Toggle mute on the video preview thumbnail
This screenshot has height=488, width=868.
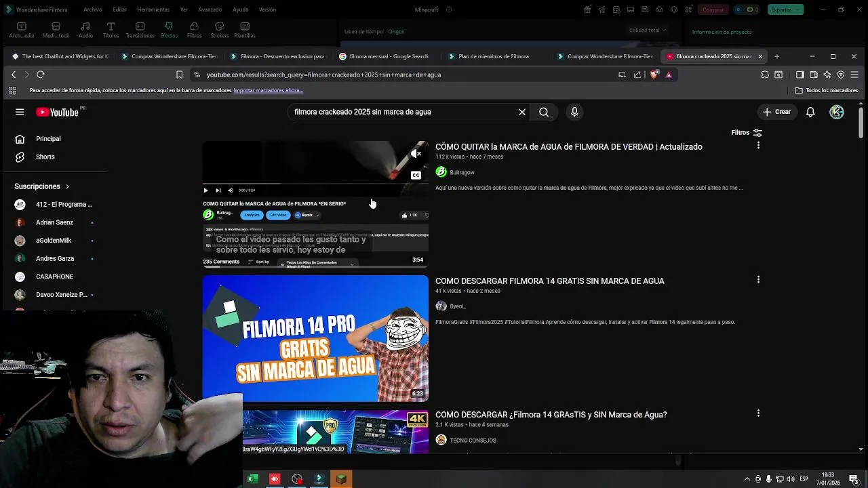click(x=416, y=154)
